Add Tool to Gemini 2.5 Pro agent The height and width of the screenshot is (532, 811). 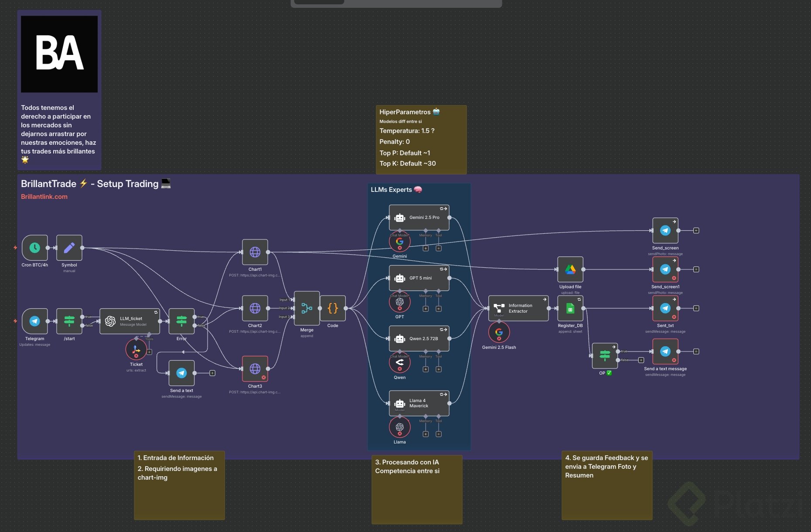pyautogui.click(x=439, y=249)
